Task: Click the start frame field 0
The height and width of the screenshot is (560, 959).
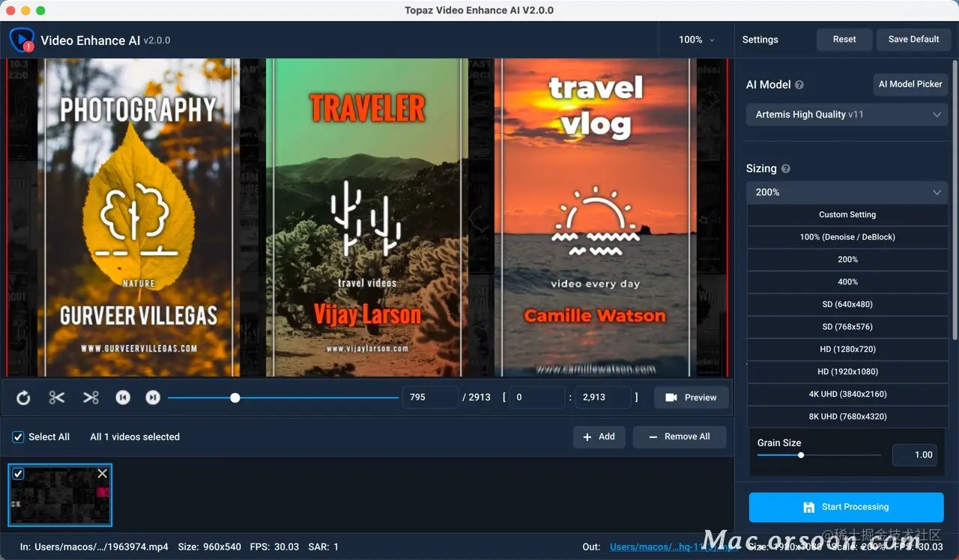Action: click(536, 398)
